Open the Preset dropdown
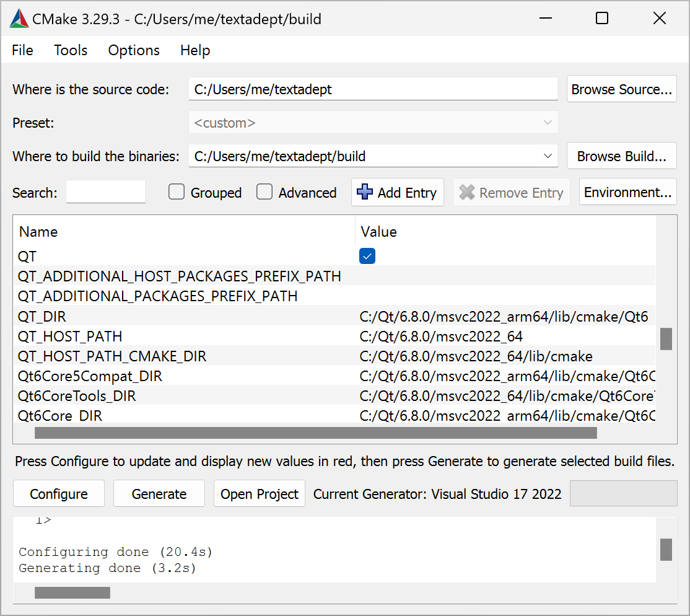The height and width of the screenshot is (616, 690). (373, 123)
